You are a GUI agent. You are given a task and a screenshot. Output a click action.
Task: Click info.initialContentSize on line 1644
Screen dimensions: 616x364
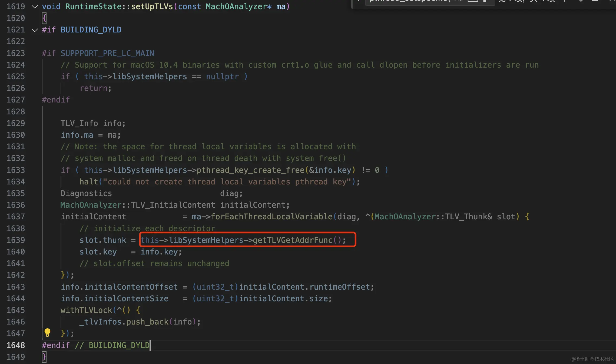click(114, 299)
